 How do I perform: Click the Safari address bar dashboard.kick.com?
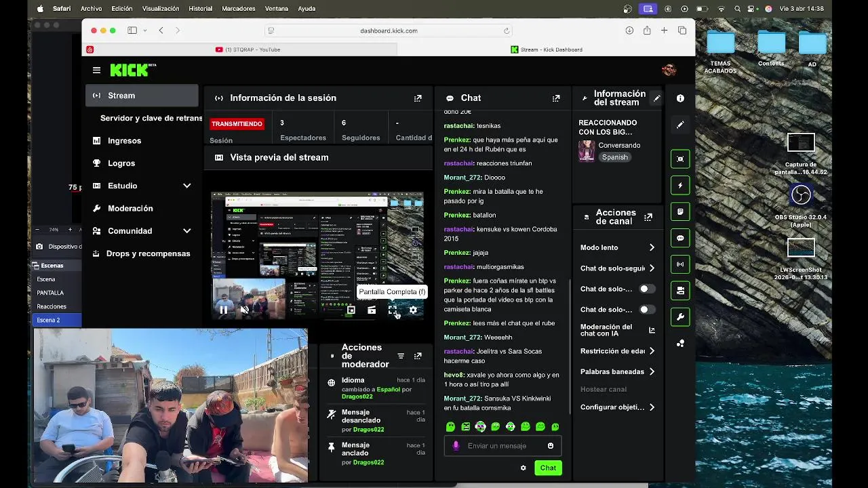pyautogui.click(x=389, y=30)
